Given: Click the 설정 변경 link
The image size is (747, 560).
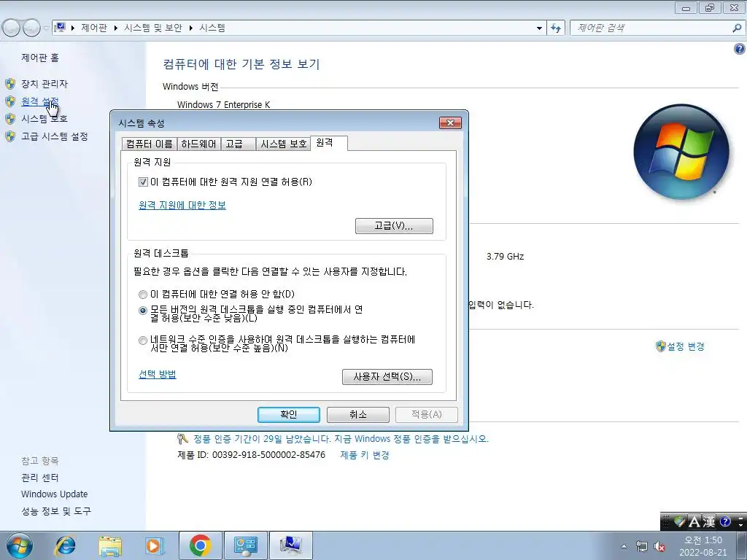Looking at the screenshot, I should (686, 346).
